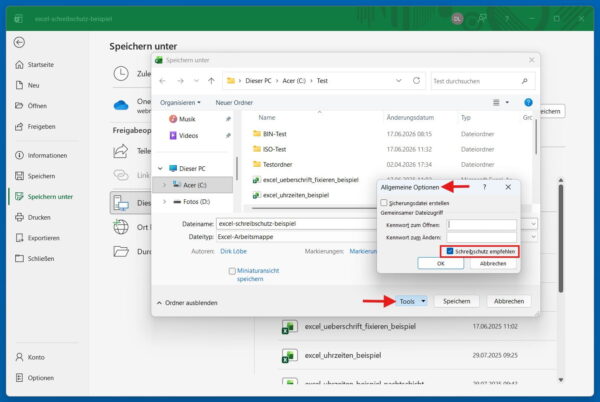Screen dimensions: 600x402
Task: Open file dialog help icon
Action: click(x=528, y=103)
